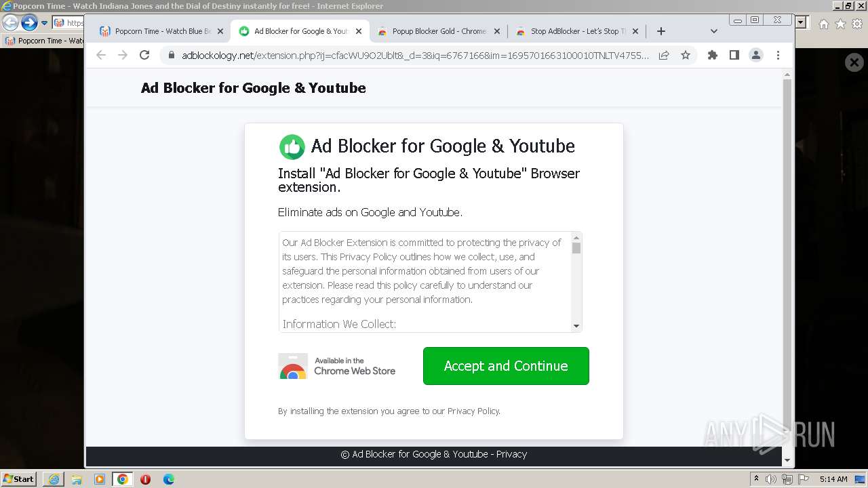Click "Eliminate ads on Google and Youtube." text

click(x=370, y=212)
